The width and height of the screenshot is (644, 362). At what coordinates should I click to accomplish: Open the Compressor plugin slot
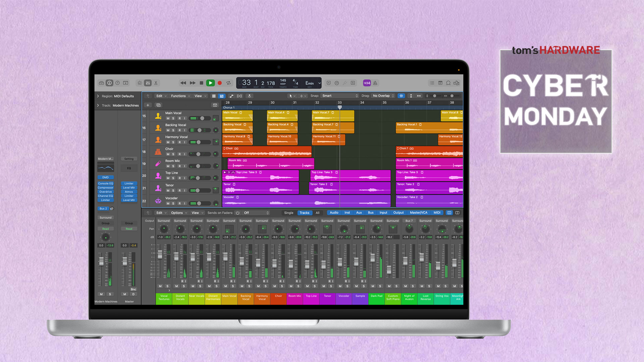pos(105,187)
